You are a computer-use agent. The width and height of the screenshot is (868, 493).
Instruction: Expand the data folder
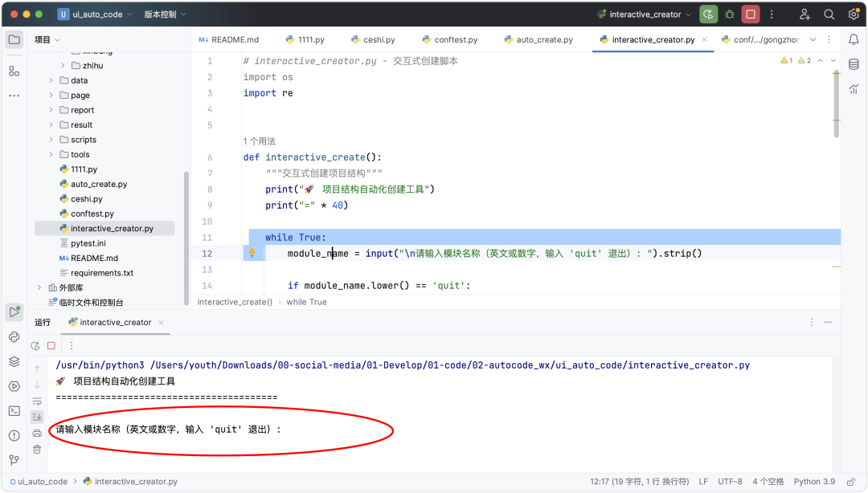pos(51,80)
